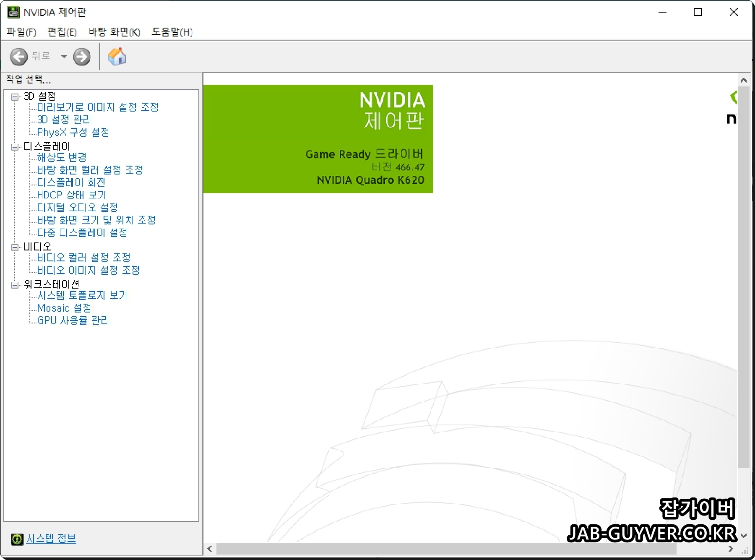Click the NVIDIA app icon in title bar
The height and width of the screenshot is (560, 755).
(x=13, y=12)
